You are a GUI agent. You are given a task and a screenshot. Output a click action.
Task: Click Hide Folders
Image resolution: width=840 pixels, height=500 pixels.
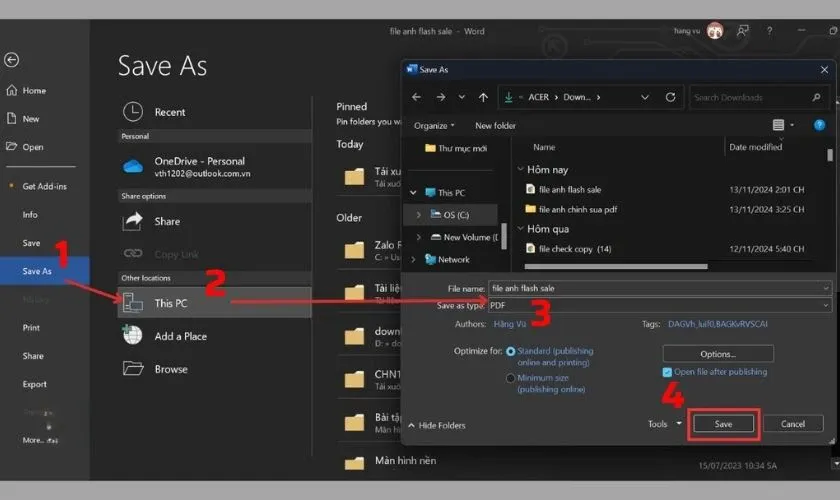coord(437,425)
